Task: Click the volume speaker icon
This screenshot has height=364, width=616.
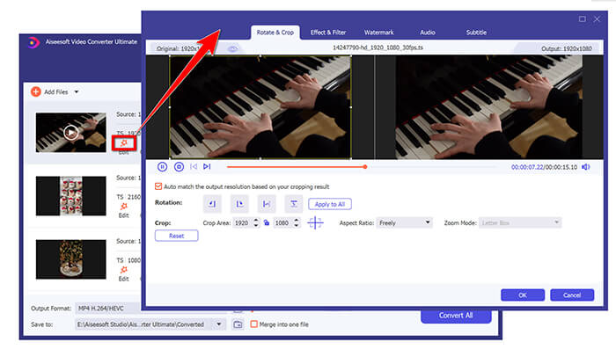Action: 586,166
